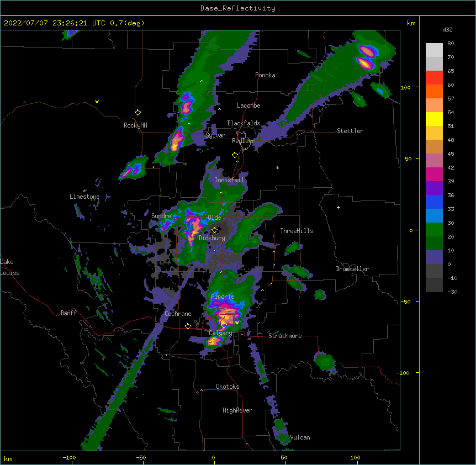476x465 pixels.
Task: Click the Innisfail city label
Action: (229, 180)
